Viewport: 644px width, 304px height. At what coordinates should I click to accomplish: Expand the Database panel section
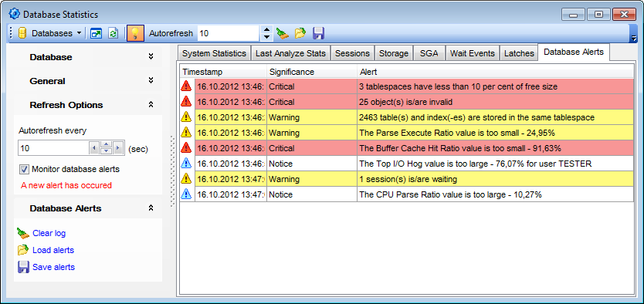[x=151, y=56]
